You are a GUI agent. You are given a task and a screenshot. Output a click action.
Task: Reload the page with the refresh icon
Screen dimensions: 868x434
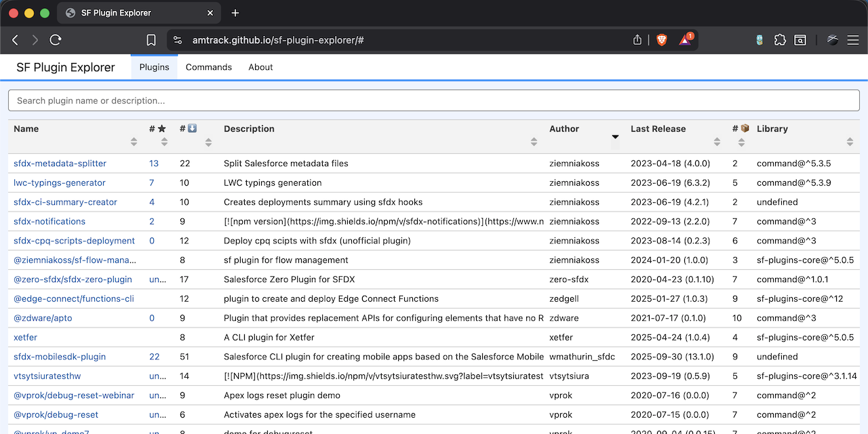pyautogui.click(x=56, y=40)
